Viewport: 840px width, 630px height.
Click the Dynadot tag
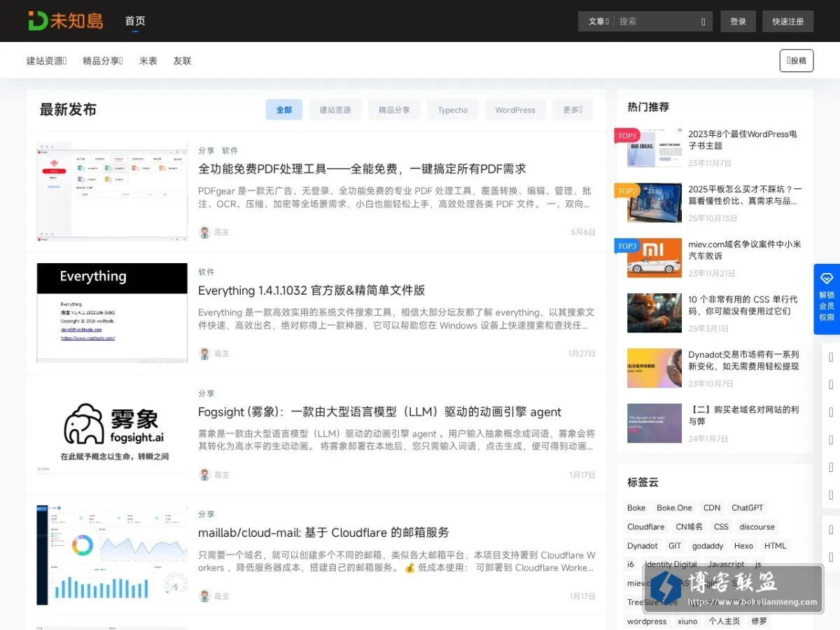pyautogui.click(x=643, y=546)
